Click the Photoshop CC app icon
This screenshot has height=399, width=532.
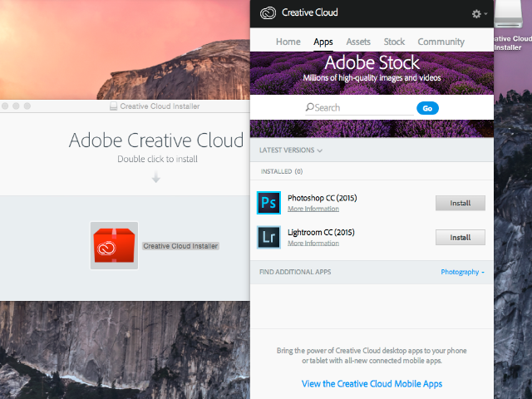pos(269,203)
